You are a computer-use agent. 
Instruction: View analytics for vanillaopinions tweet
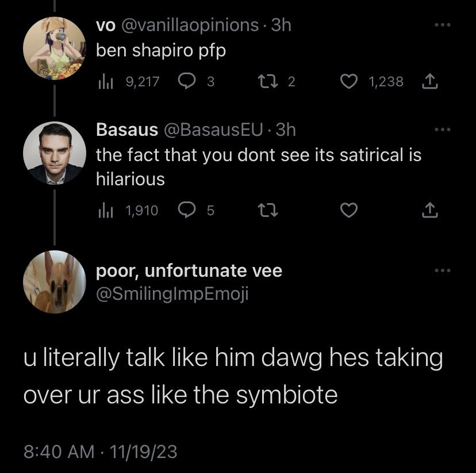coord(103,82)
